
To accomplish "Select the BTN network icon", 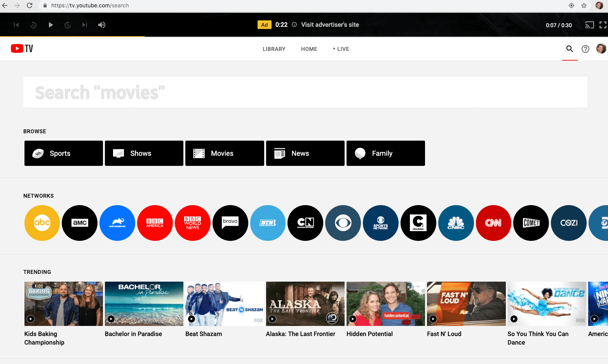I will click(x=268, y=223).
